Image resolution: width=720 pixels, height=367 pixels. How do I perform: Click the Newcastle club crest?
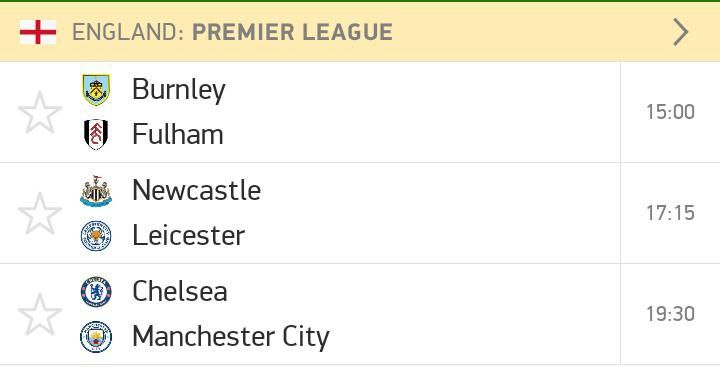[96, 191]
